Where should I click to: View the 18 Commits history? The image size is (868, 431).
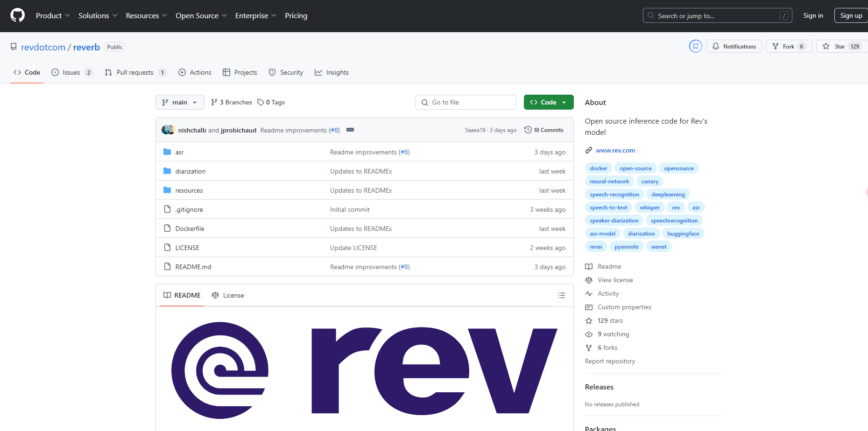pyautogui.click(x=544, y=130)
